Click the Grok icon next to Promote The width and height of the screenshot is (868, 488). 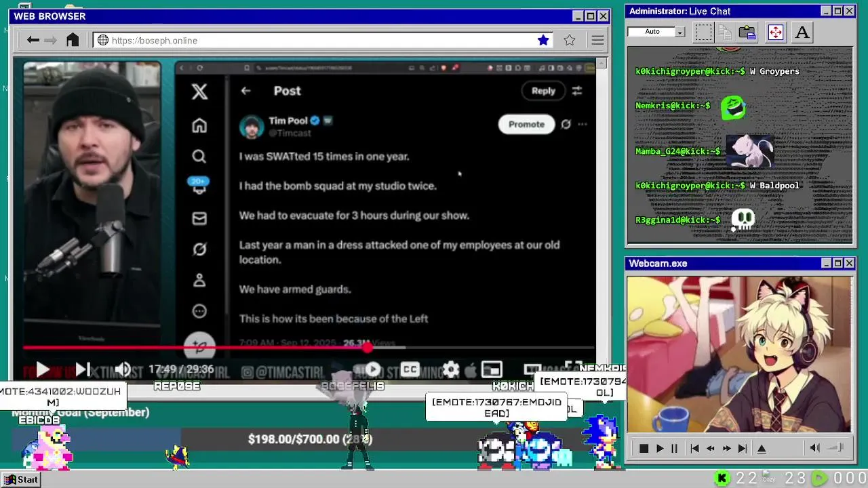pos(566,124)
